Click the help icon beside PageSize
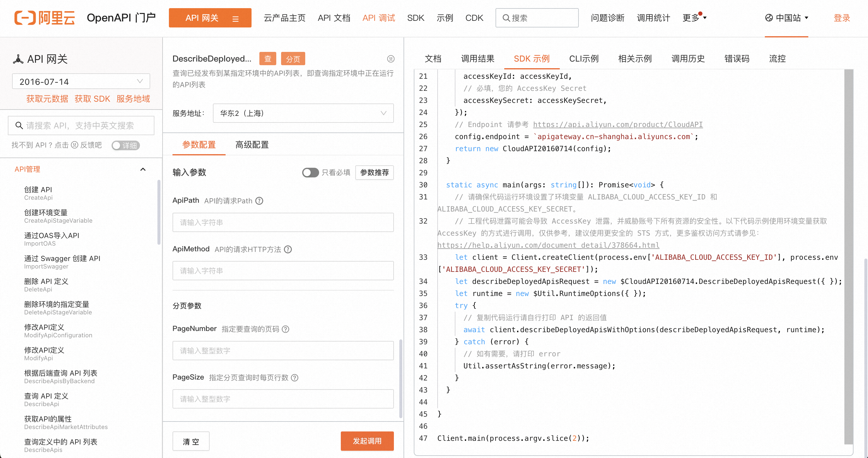 (x=294, y=378)
